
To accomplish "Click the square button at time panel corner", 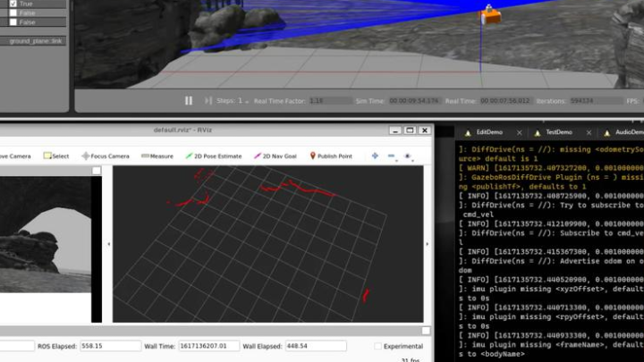I will pos(426,331).
